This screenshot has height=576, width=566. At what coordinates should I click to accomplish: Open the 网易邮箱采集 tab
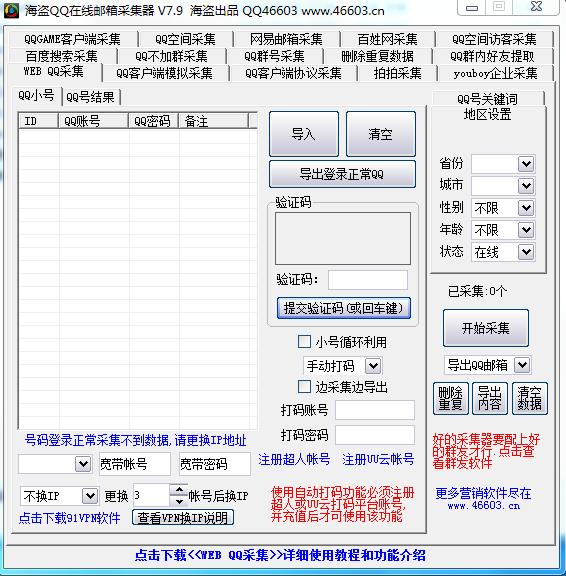tap(286, 39)
